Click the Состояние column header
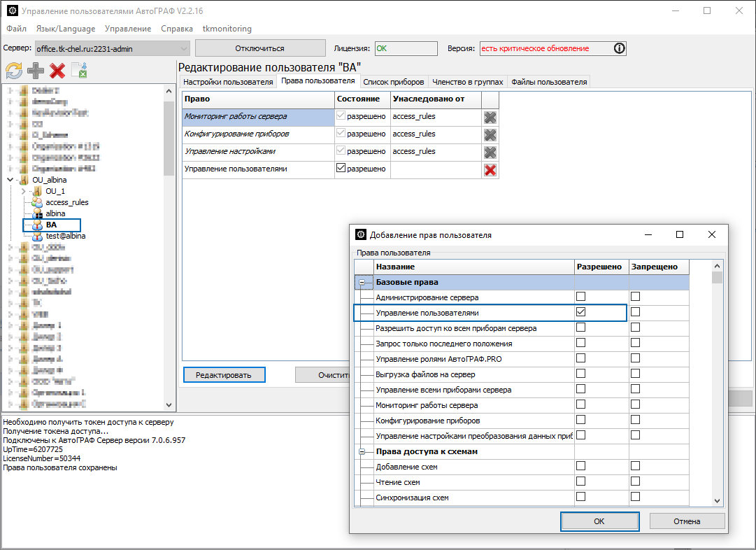Image resolution: width=756 pixels, height=550 pixels. coord(362,99)
